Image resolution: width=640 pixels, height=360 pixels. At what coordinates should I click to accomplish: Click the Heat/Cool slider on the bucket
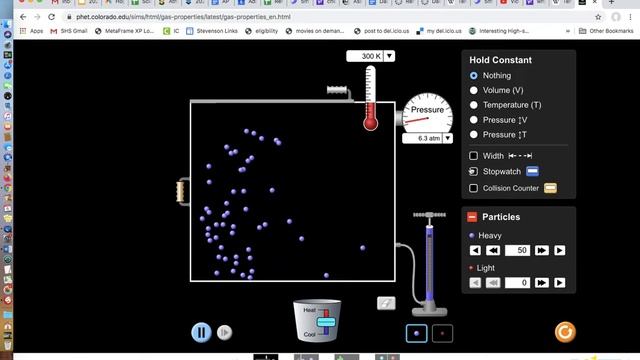pyautogui.click(x=326, y=322)
